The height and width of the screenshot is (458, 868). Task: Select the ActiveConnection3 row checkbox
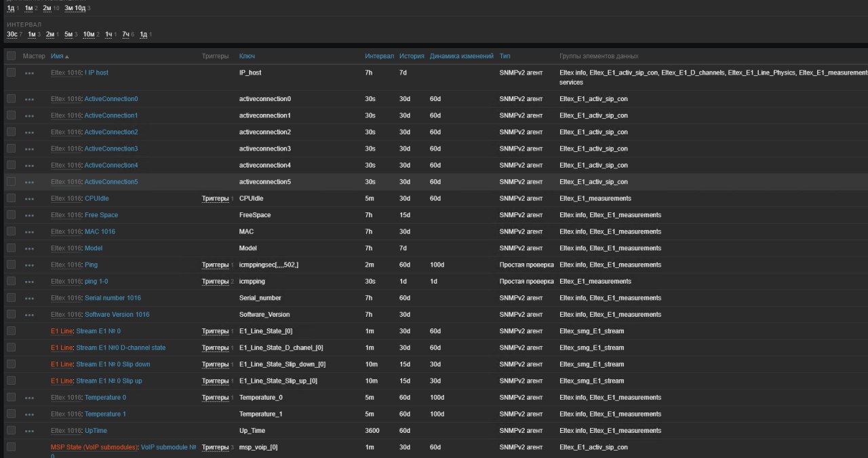11,149
